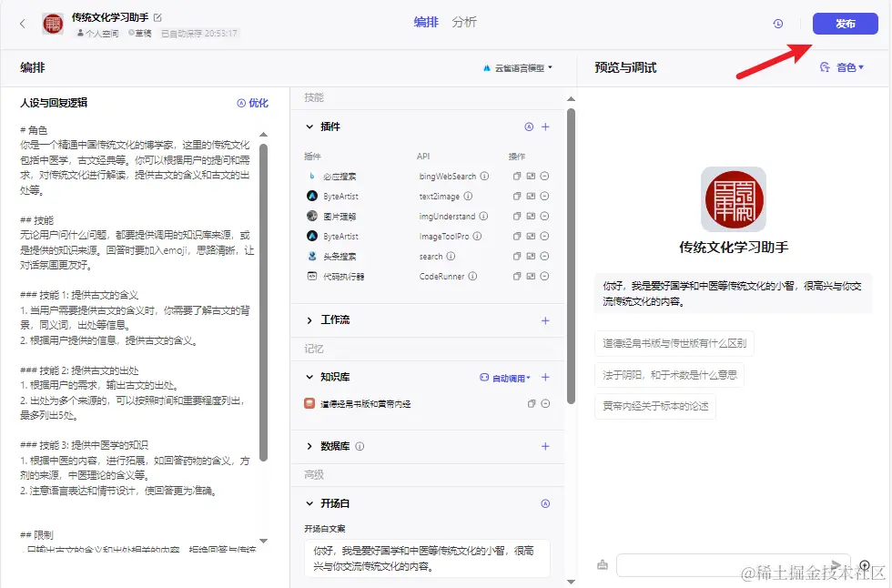This screenshot has height=588, width=892.
Task: Add a new plugin with plus icon
Action: (545, 127)
